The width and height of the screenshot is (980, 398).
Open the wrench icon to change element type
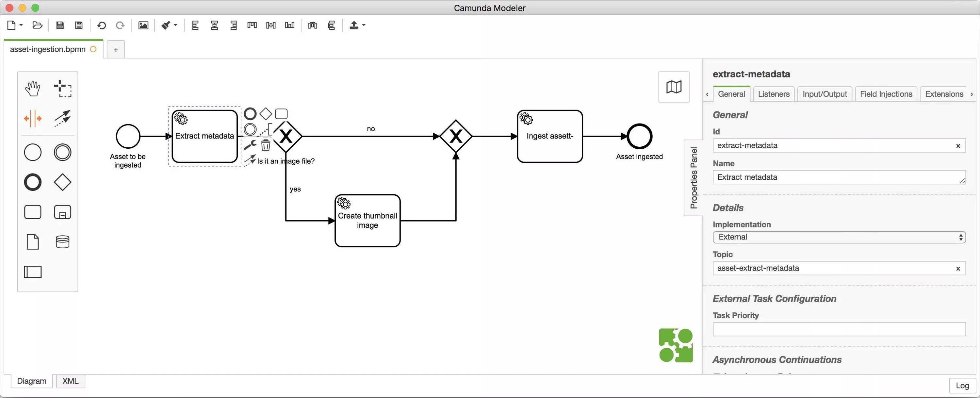(x=250, y=145)
